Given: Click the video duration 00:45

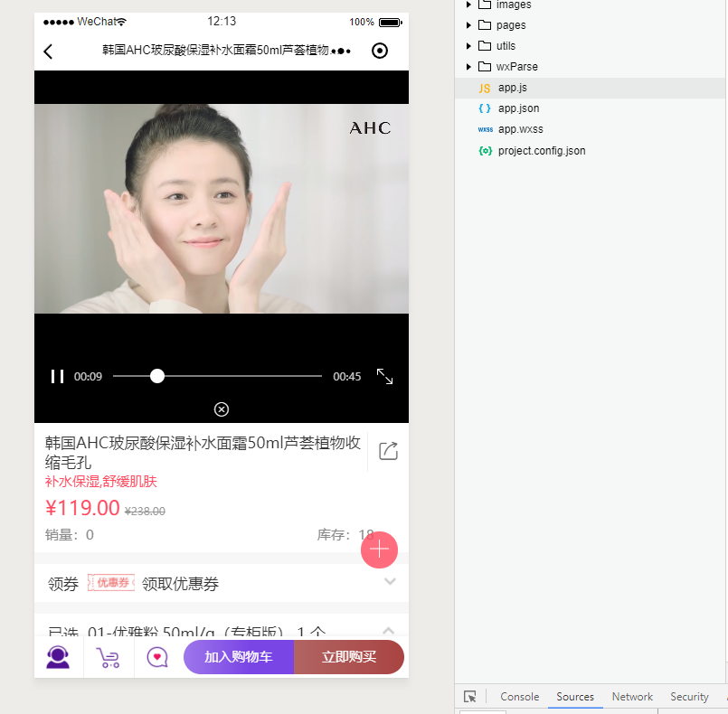Looking at the screenshot, I should tap(347, 377).
